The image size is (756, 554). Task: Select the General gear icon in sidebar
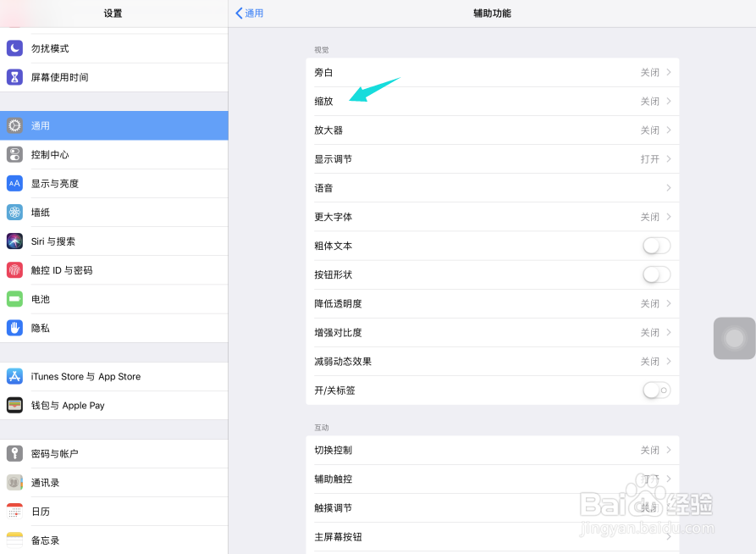click(x=14, y=125)
